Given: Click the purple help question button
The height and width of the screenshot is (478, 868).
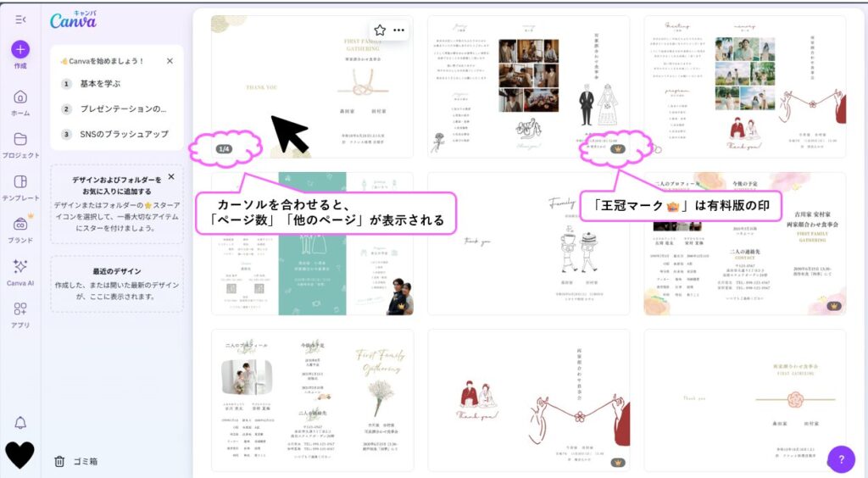Looking at the screenshot, I should [840, 459].
